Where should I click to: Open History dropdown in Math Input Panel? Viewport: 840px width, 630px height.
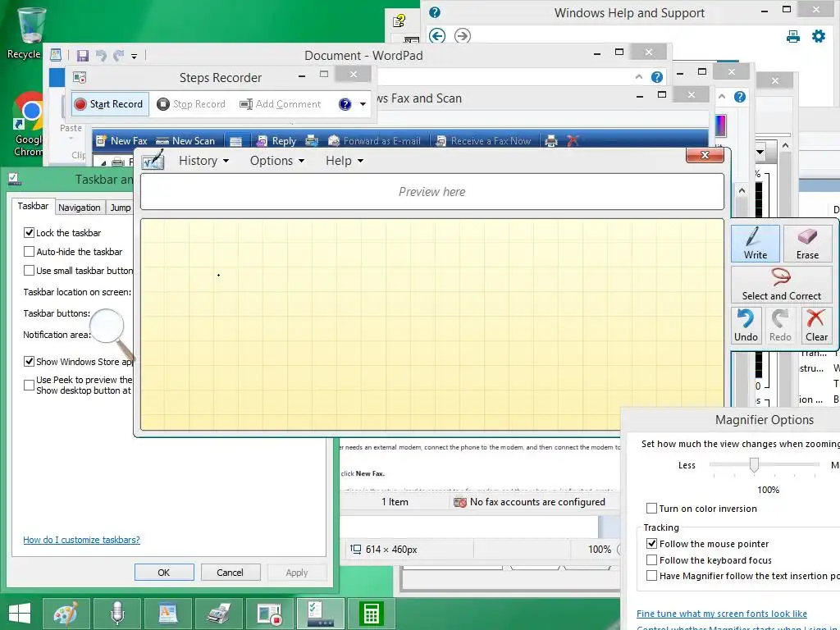[x=203, y=161]
